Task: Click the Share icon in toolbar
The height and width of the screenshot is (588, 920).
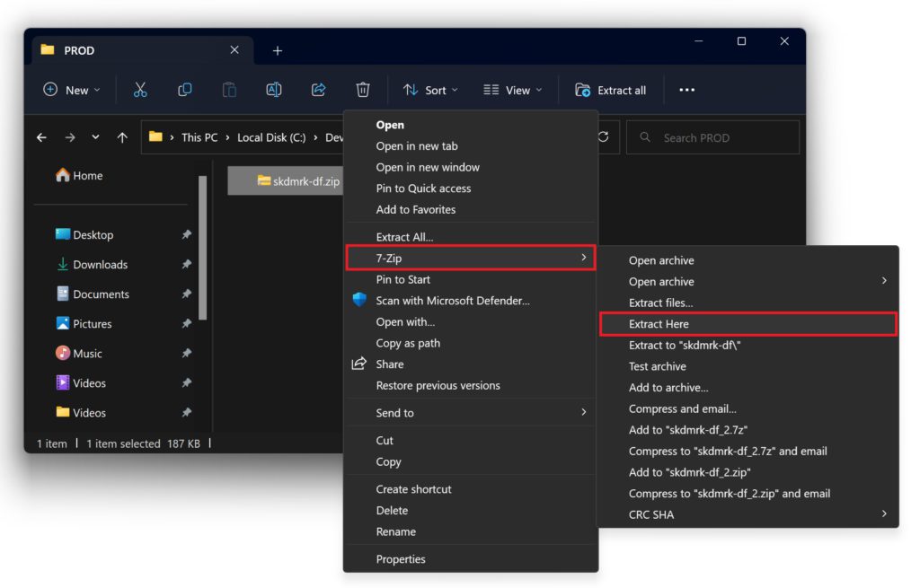Action: (x=318, y=90)
